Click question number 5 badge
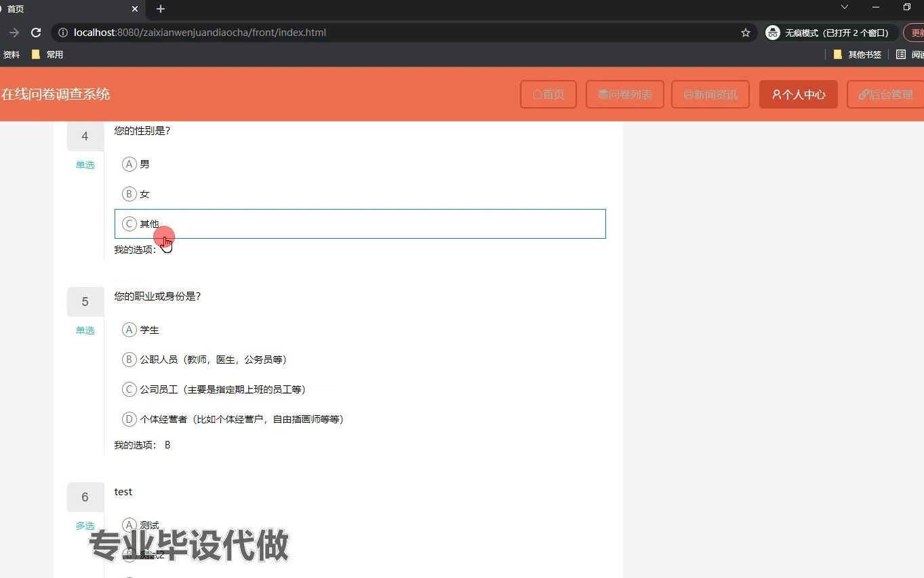 [85, 302]
